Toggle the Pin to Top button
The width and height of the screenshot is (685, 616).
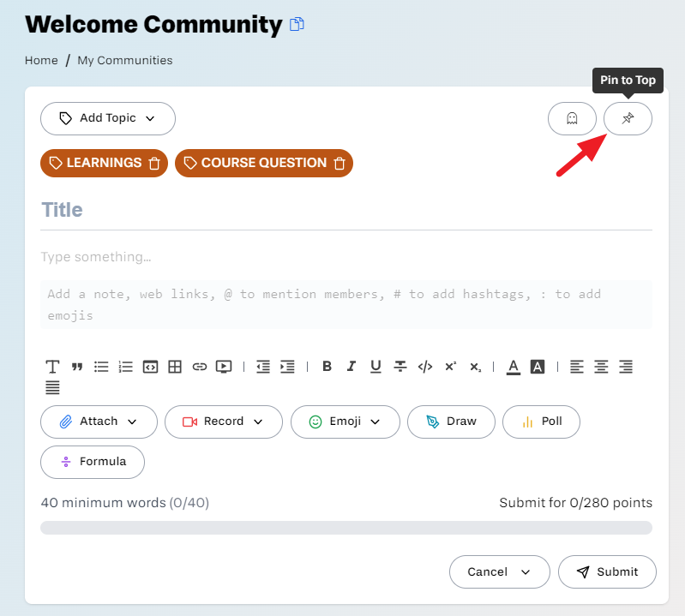coord(628,118)
